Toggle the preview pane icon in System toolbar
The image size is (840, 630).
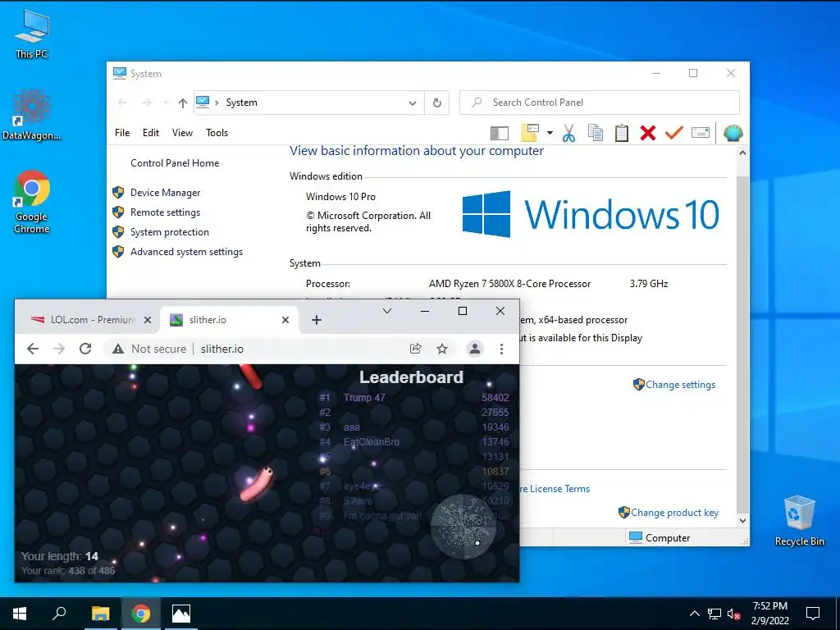point(500,133)
